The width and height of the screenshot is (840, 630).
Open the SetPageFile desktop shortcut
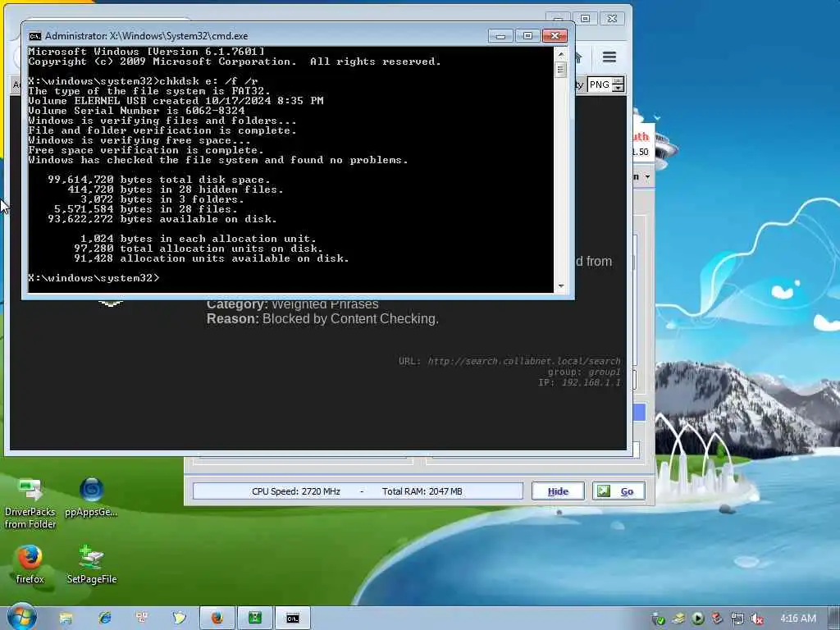pyautogui.click(x=92, y=564)
